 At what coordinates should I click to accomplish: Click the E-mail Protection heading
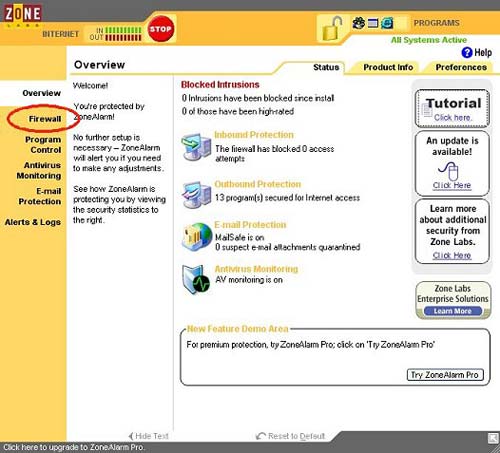coord(250,225)
